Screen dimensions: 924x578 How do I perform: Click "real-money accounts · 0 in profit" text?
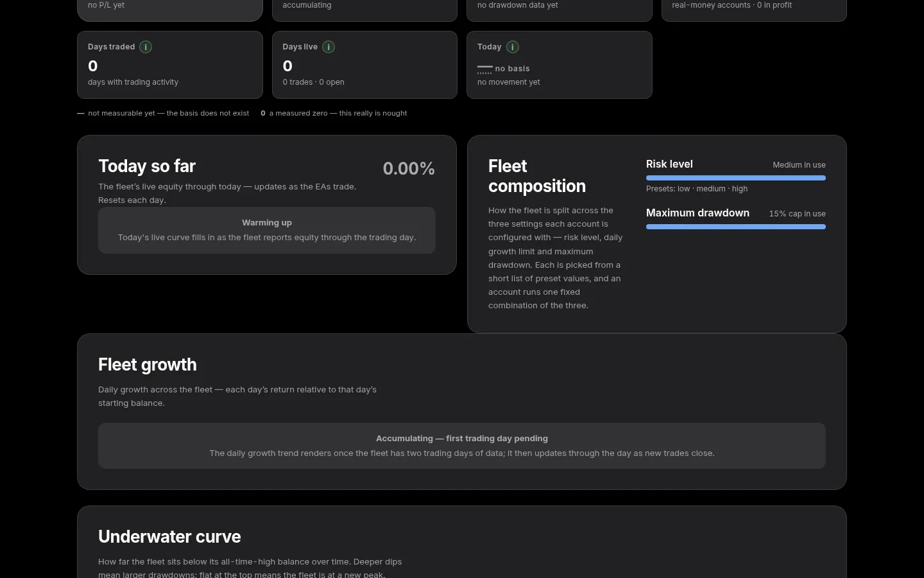(732, 5)
